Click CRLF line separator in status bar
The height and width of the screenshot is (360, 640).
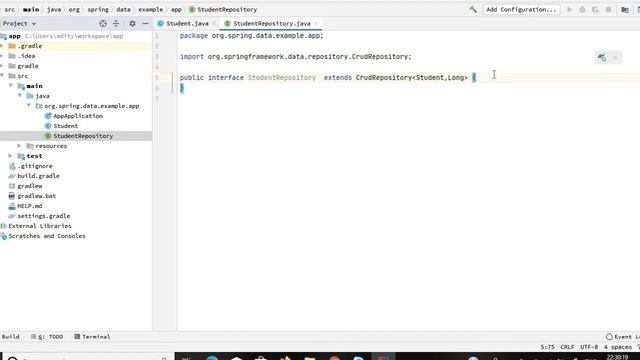567,347
